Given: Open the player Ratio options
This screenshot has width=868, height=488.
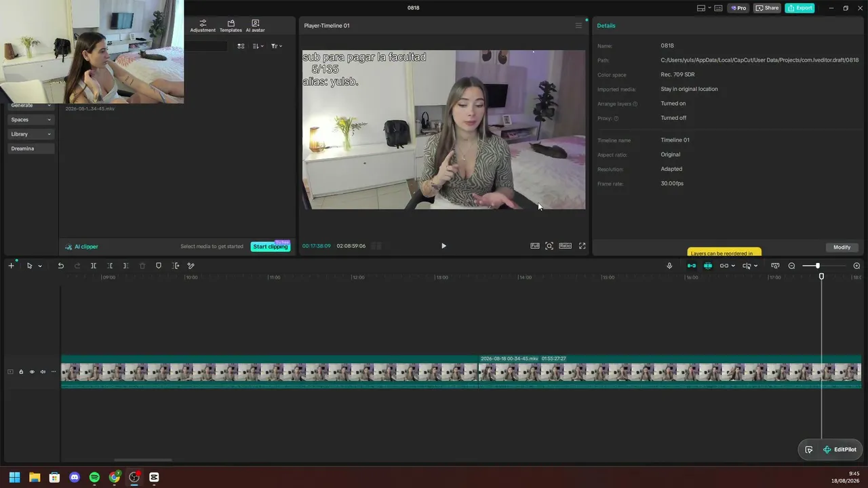Looking at the screenshot, I should tap(565, 246).
